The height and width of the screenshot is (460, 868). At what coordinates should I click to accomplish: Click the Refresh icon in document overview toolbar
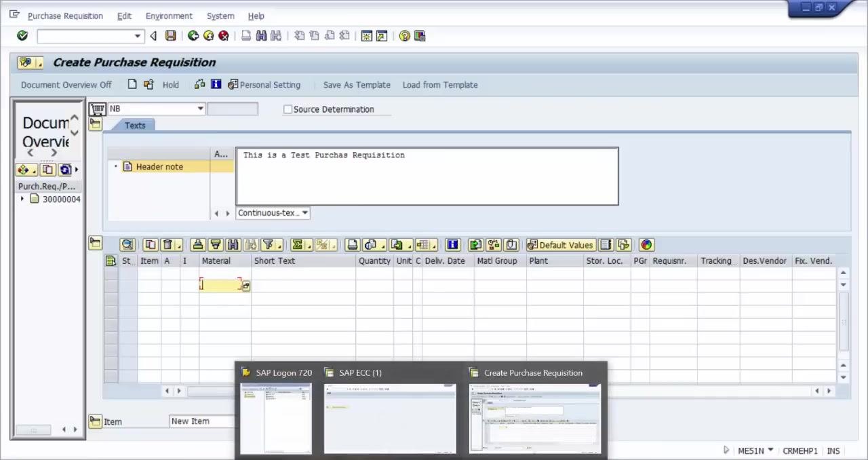click(66, 170)
